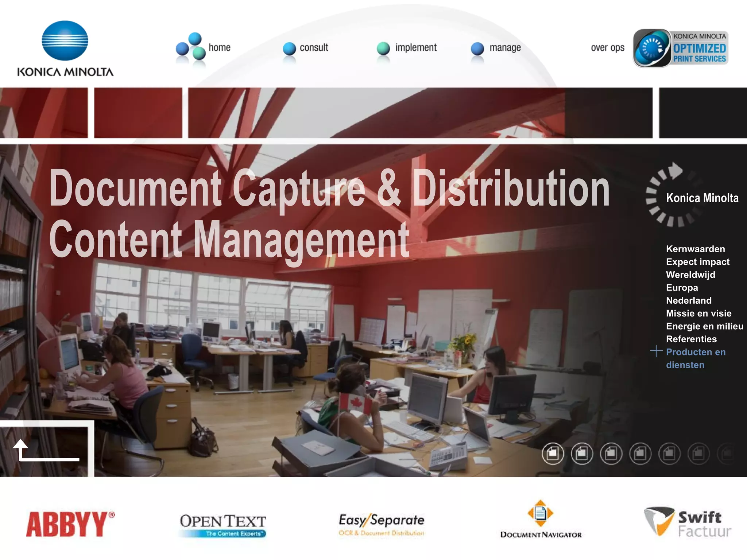Click the Document Navigator logo
The width and height of the screenshot is (747, 560).
coord(541,519)
